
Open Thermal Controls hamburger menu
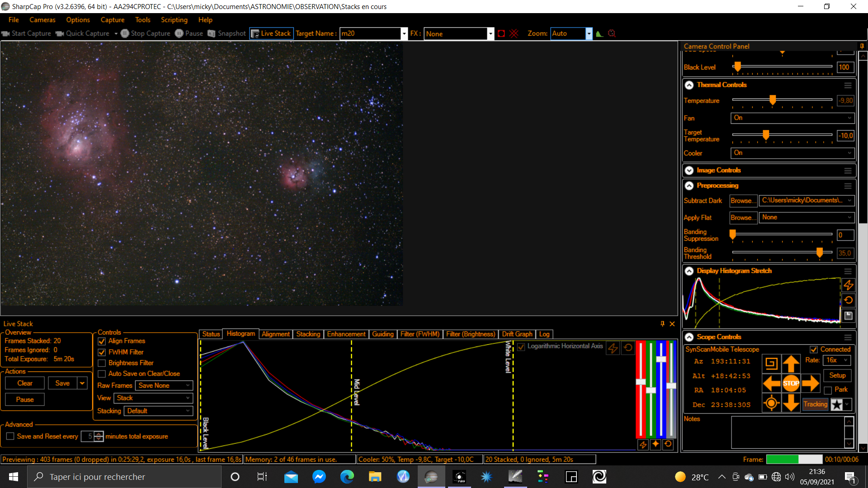[x=848, y=85]
